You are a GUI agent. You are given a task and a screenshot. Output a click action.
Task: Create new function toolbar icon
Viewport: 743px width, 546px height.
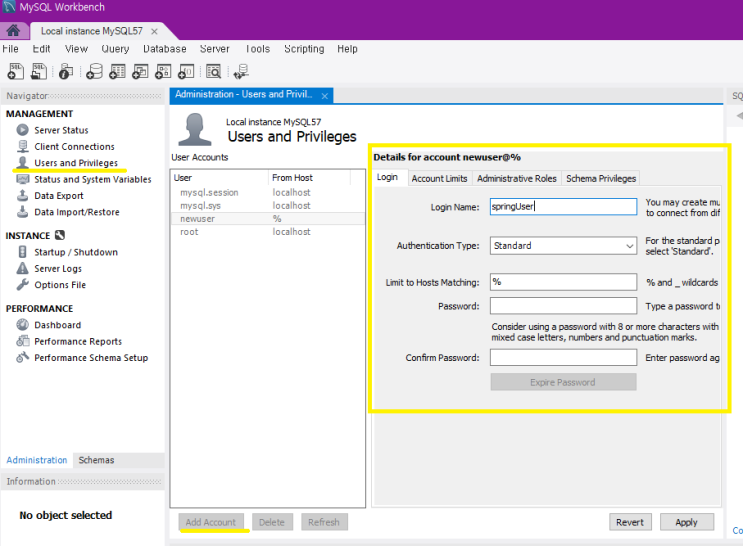[186, 72]
